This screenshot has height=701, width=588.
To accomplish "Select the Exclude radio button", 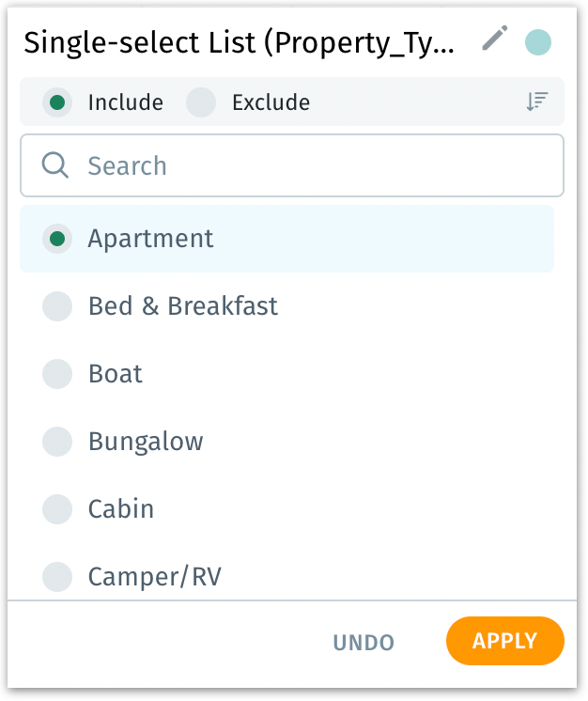I will pyautogui.click(x=201, y=102).
